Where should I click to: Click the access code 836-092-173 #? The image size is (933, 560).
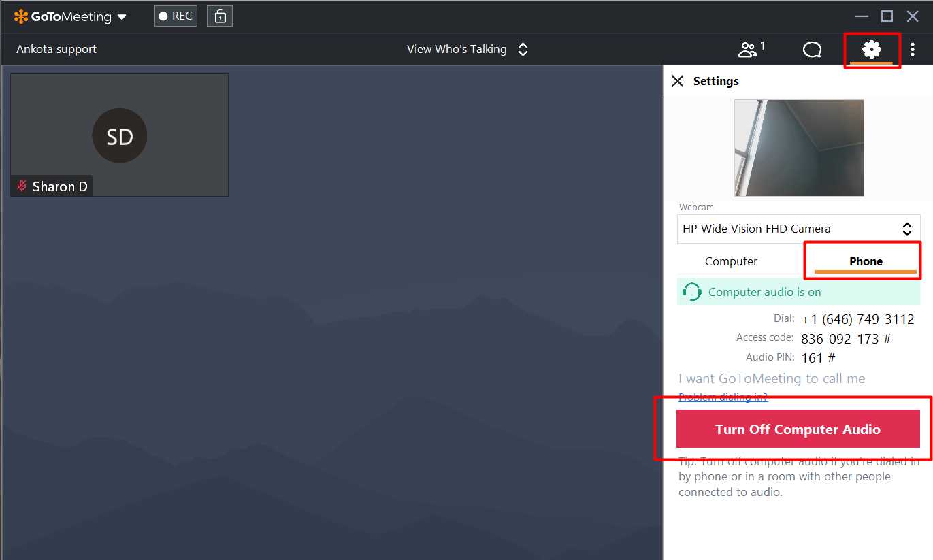click(846, 338)
